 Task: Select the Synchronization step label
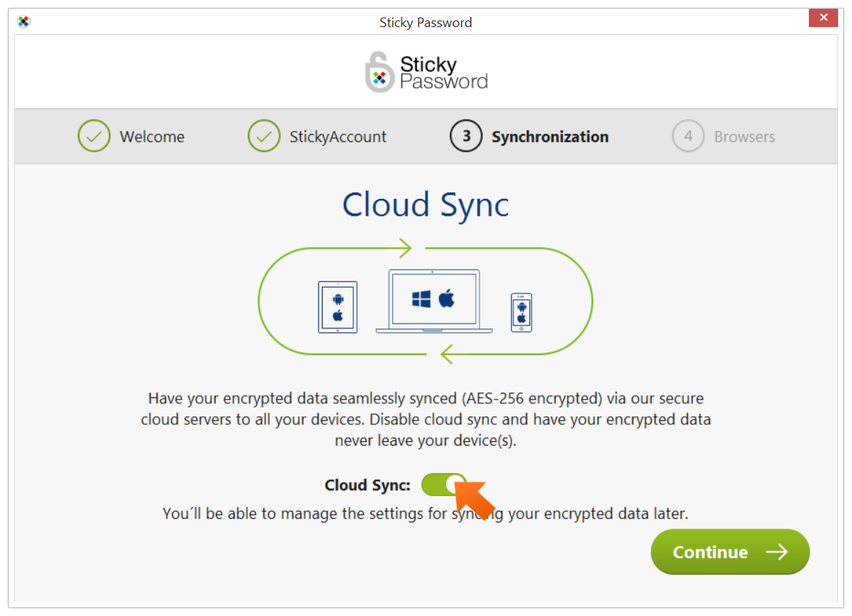point(550,137)
